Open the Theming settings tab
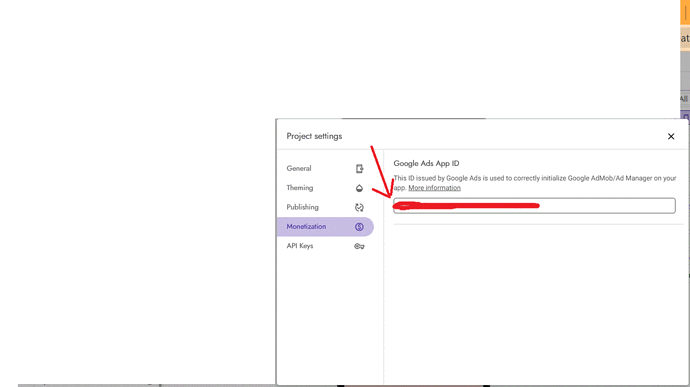690x387 pixels. pos(325,188)
